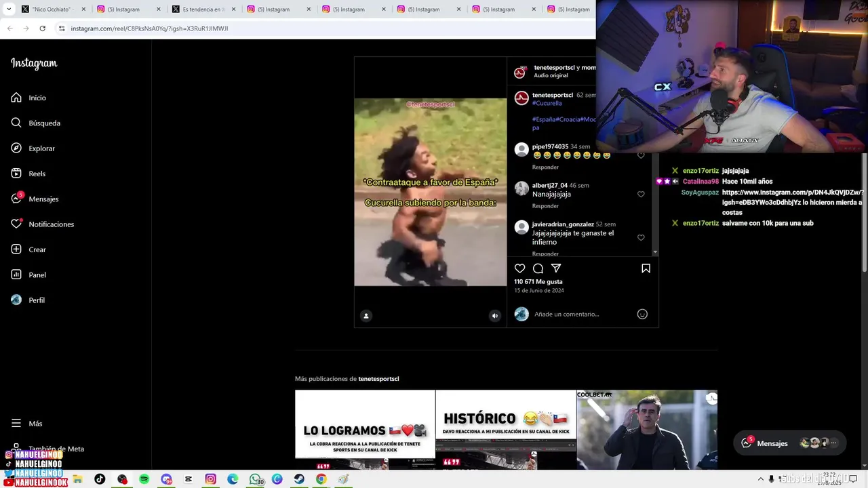The height and width of the screenshot is (488, 868).
Task: Open pipe1974035's profile from comment
Action: (x=550, y=146)
